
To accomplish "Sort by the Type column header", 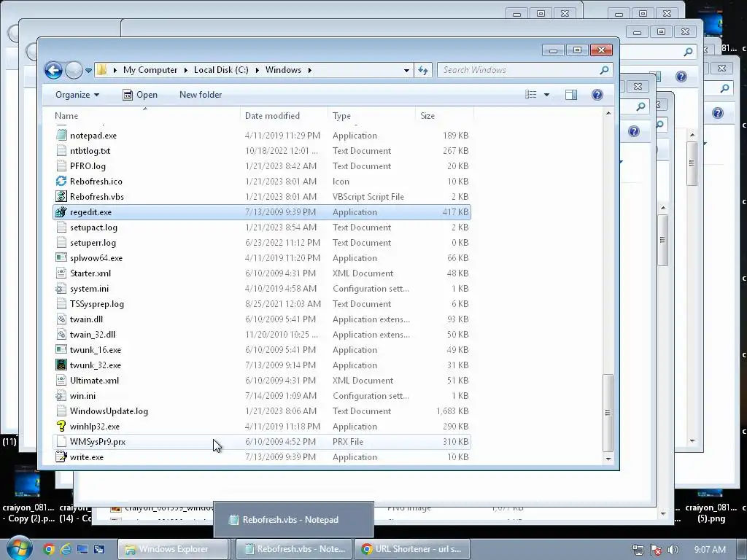I will [x=372, y=116].
